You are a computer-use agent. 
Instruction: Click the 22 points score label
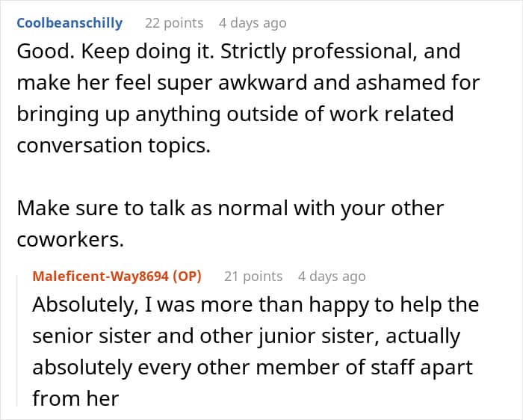(x=174, y=23)
